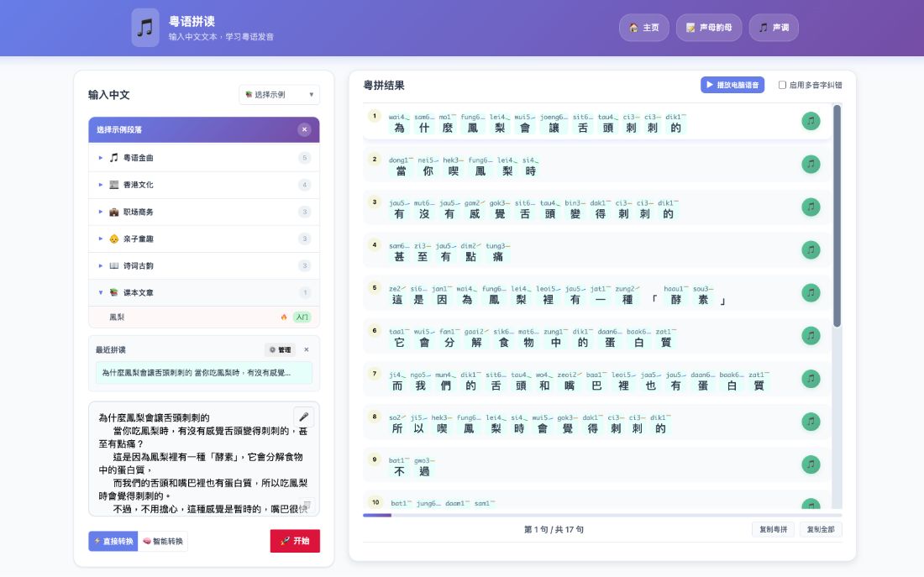Play audio for sentence 4
Screen dimensions: 924x577
811,250
